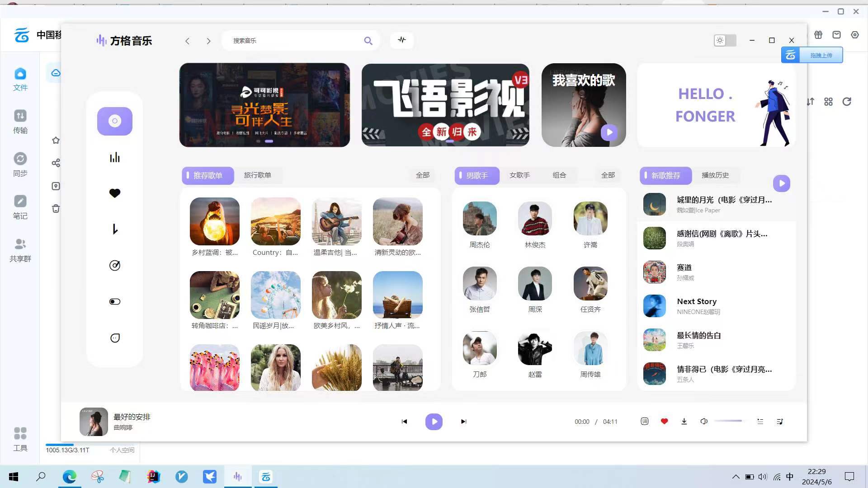The image size is (868, 488).
Task: Open 同步 in cloud drive sidebar
Action: point(20,165)
